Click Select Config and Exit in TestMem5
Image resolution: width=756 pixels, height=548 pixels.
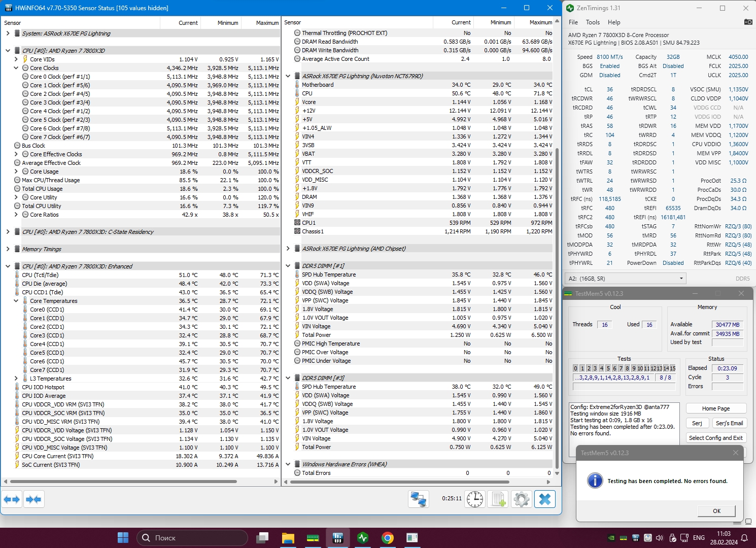pyautogui.click(x=716, y=438)
